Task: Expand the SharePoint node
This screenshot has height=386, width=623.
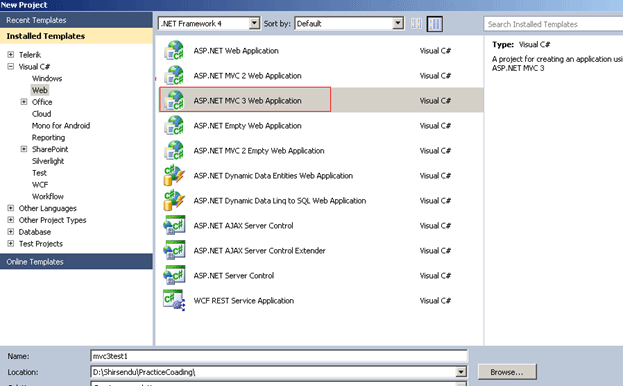Action: coord(24,149)
